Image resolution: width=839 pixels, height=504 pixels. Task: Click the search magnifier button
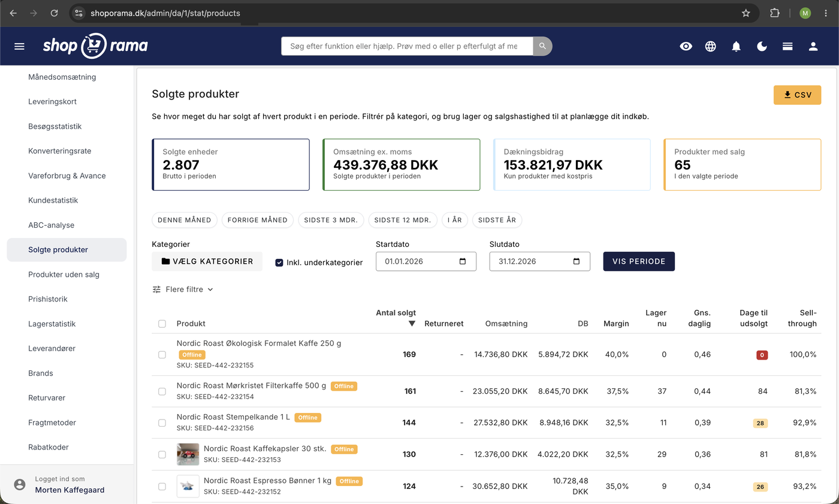(x=542, y=46)
